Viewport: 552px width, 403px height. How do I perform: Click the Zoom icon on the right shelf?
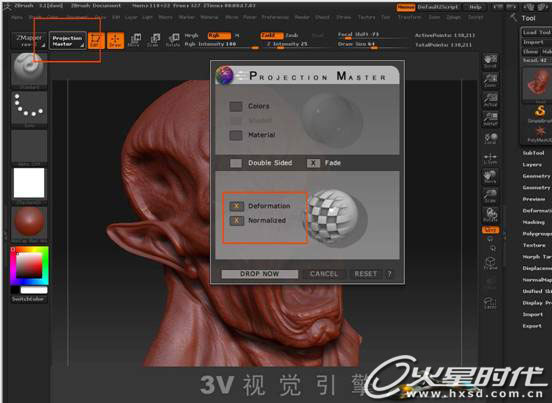tap(490, 81)
